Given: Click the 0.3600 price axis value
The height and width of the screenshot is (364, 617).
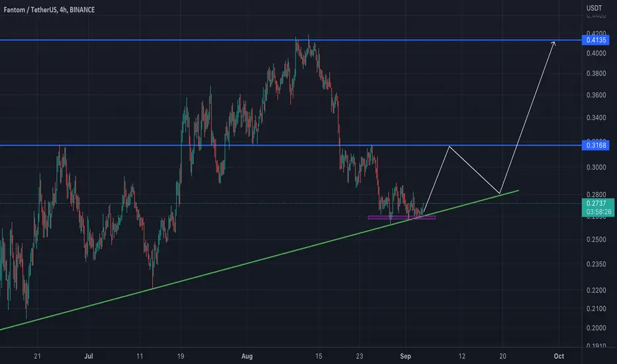Looking at the screenshot, I should click(x=596, y=95).
